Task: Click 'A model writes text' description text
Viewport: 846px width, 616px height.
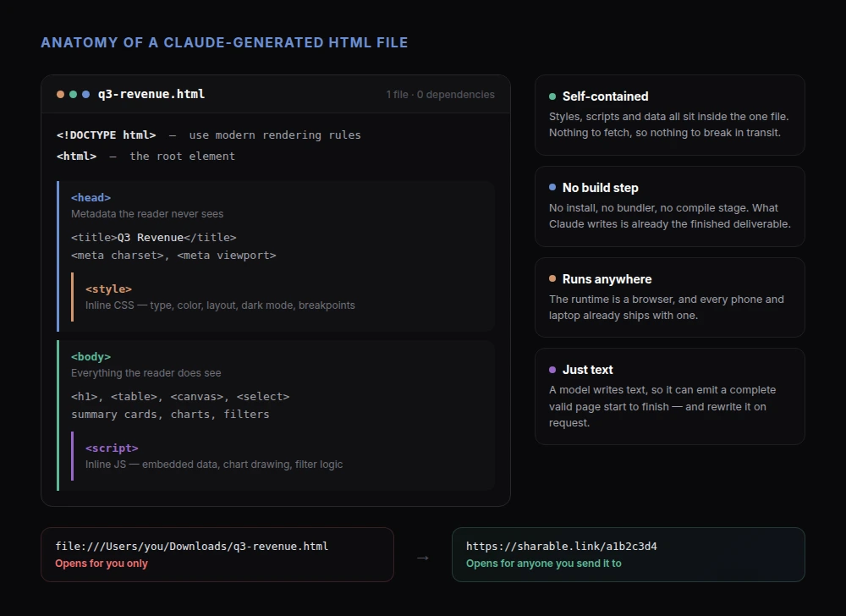Action: (x=662, y=406)
